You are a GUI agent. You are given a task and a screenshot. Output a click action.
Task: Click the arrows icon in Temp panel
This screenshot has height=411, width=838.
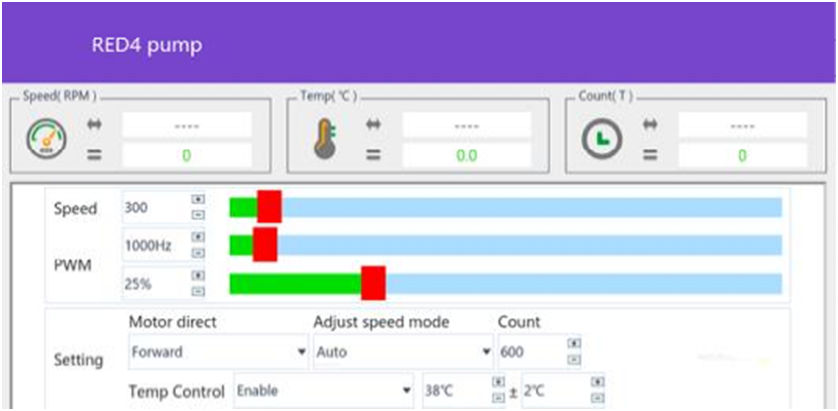pyautogui.click(x=374, y=125)
